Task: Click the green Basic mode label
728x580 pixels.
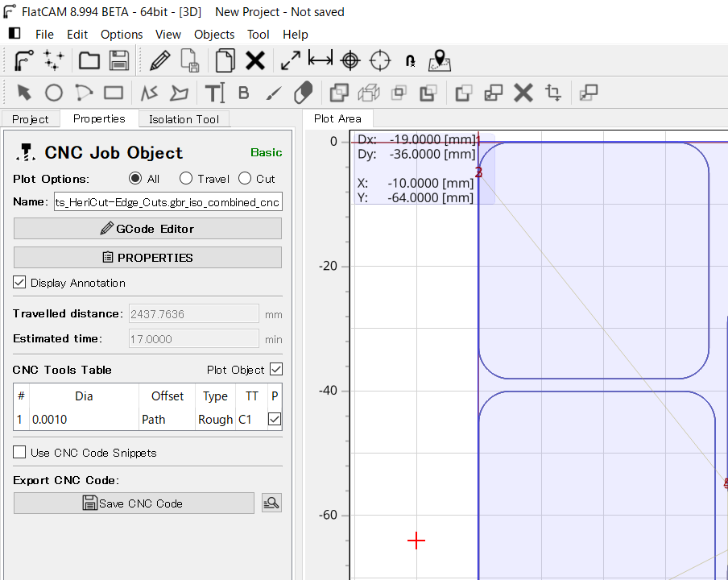Action: pyautogui.click(x=266, y=152)
